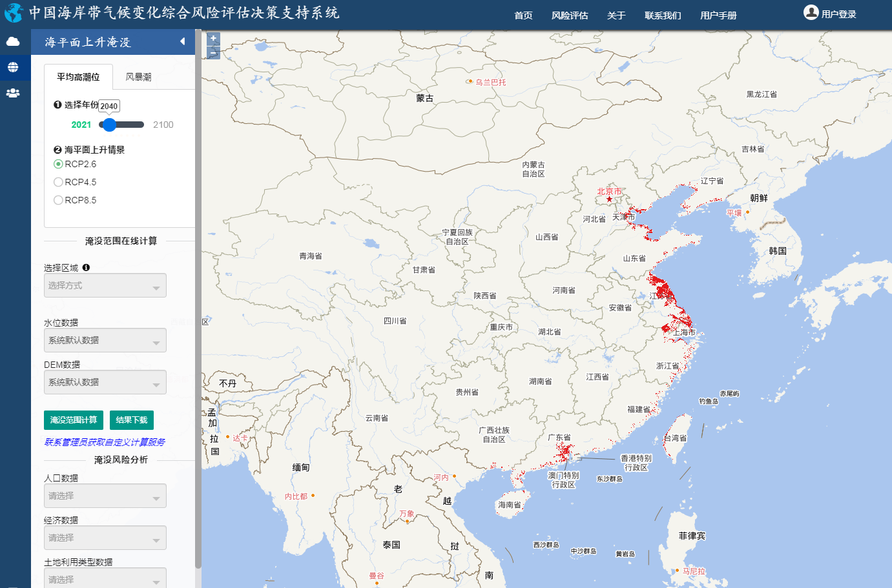The height and width of the screenshot is (588, 892).
Task: Open the 风险评估 menu item
Action: 570,15
